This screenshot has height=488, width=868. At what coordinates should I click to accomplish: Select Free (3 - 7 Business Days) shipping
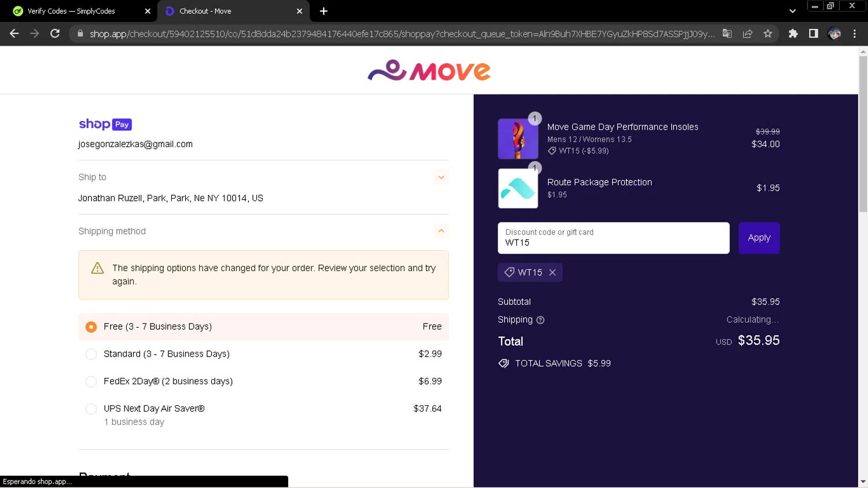point(263,326)
